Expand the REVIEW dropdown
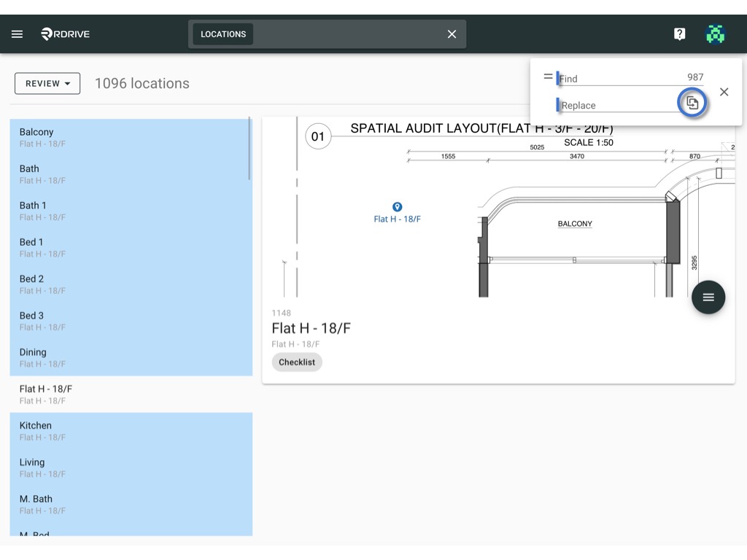This screenshot has height=560, width=747. [x=47, y=83]
